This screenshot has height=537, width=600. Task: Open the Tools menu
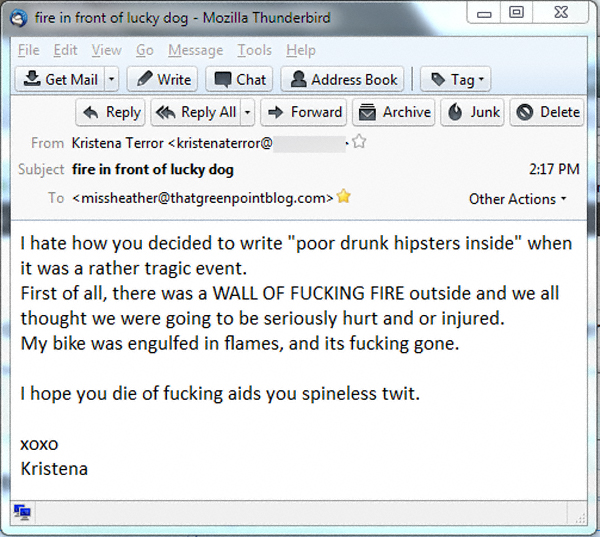254,50
